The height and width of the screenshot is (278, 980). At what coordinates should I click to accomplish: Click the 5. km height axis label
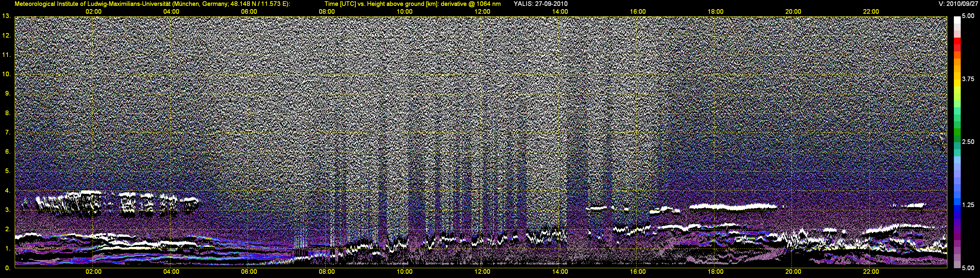8,171
